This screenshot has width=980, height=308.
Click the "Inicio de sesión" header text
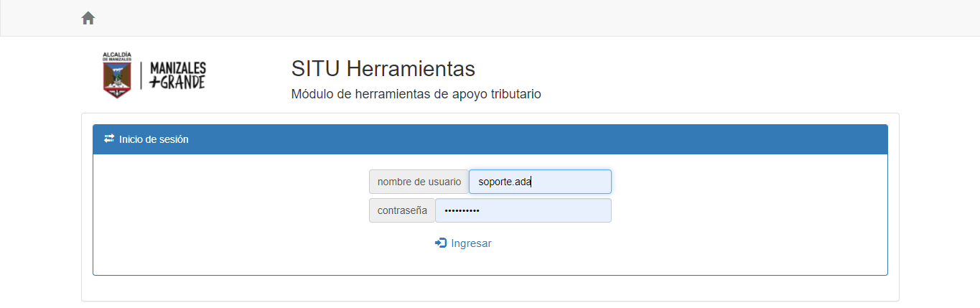coord(154,139)
